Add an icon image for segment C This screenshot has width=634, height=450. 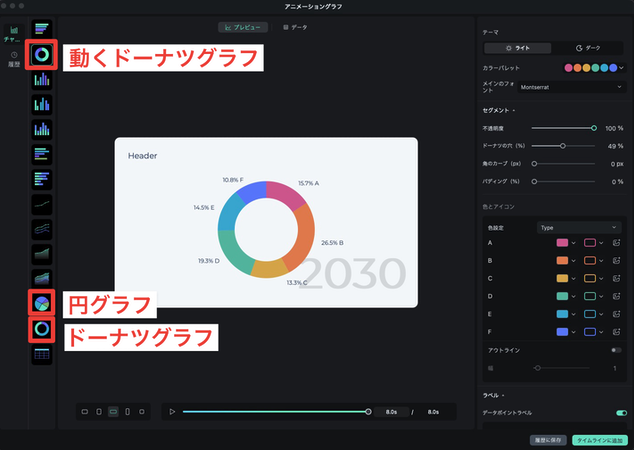click(x=616, y=278)
